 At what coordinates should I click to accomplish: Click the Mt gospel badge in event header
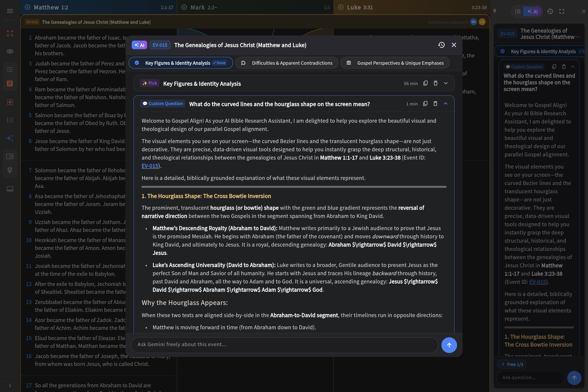pyautogui.click(x=474, y=22)
